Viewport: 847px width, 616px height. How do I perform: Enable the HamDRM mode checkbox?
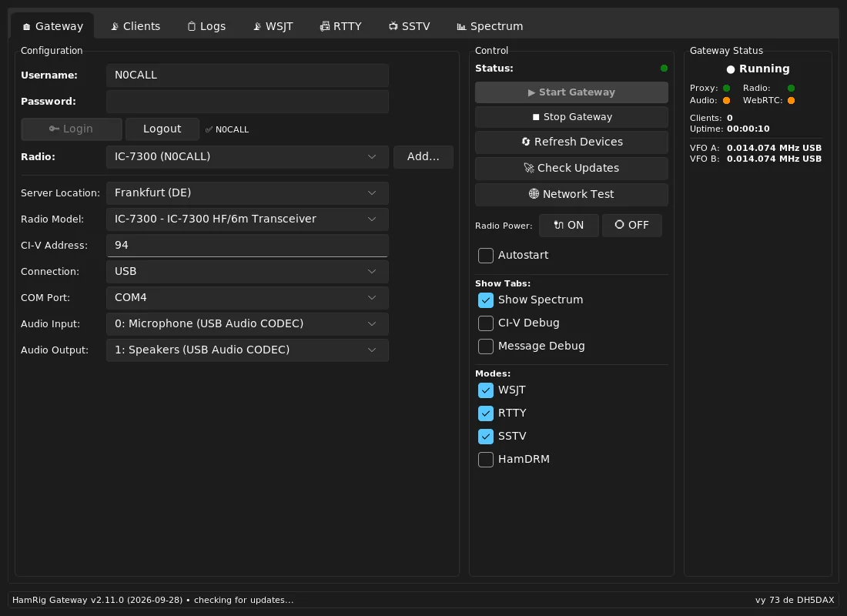click(486, 459)
